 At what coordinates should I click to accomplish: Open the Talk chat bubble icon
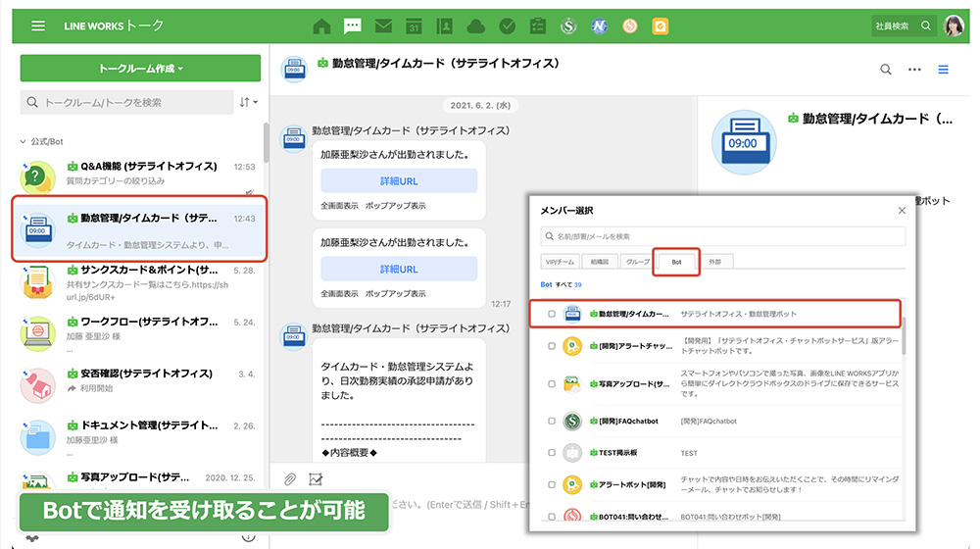(x=353, y=25)
